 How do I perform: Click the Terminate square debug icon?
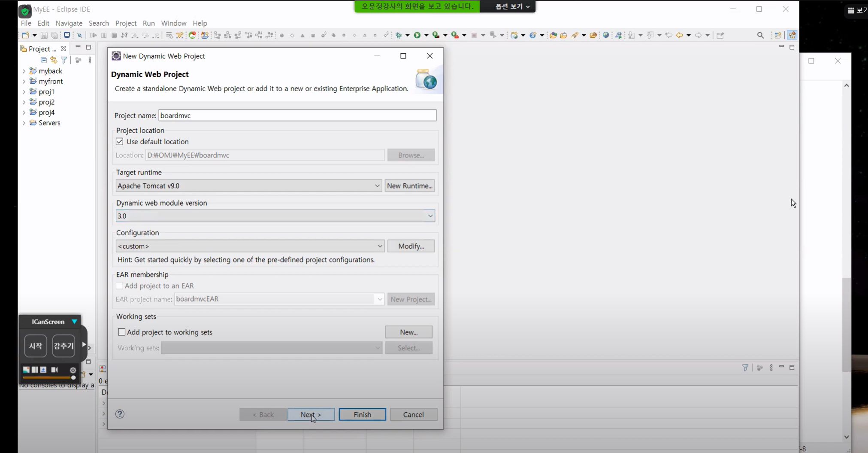pos(114,35)
